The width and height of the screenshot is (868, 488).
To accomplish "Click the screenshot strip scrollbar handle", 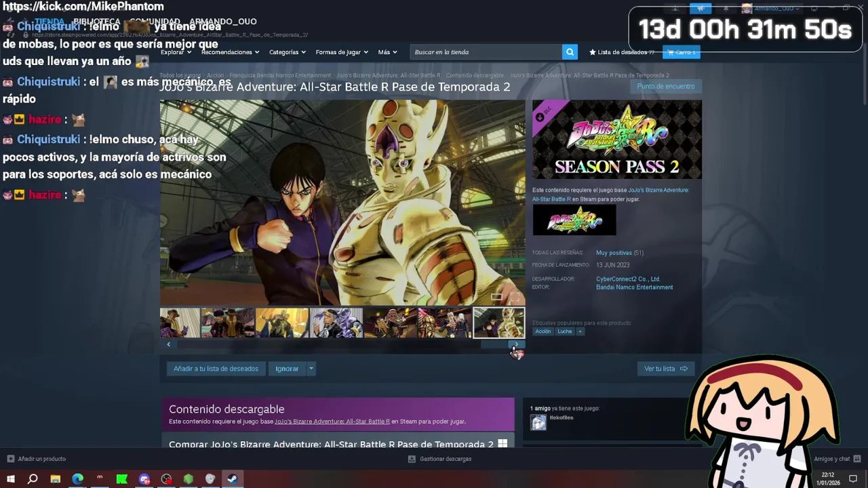I will [494, 344].
